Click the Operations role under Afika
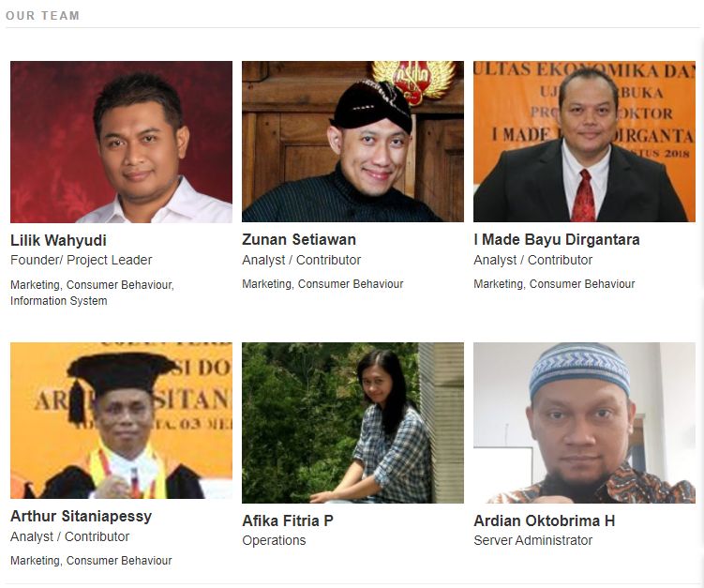The height and width of the screenshot is (588, 704). coord(274,540)
